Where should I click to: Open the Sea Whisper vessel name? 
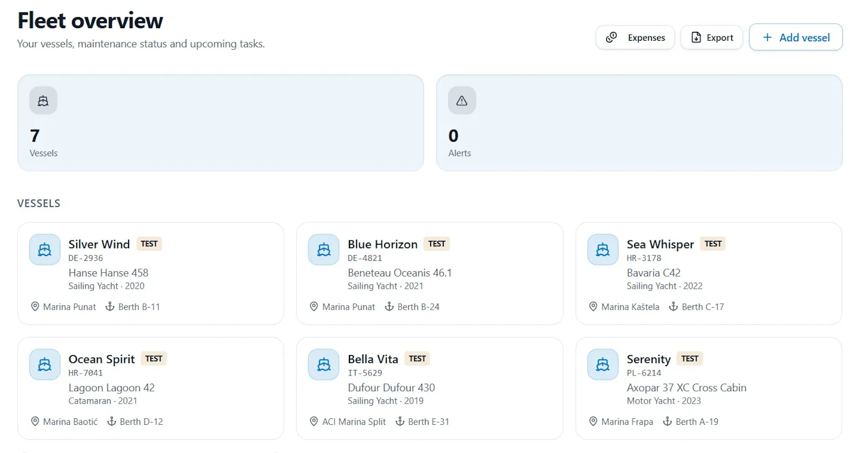(x=660, y=245)
